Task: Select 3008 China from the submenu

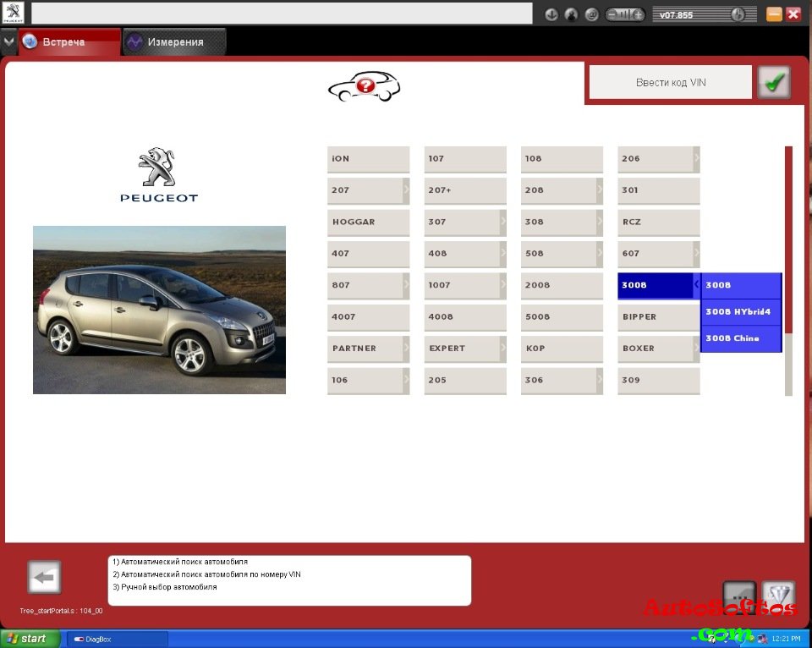Action: click(x=741, y=338)
